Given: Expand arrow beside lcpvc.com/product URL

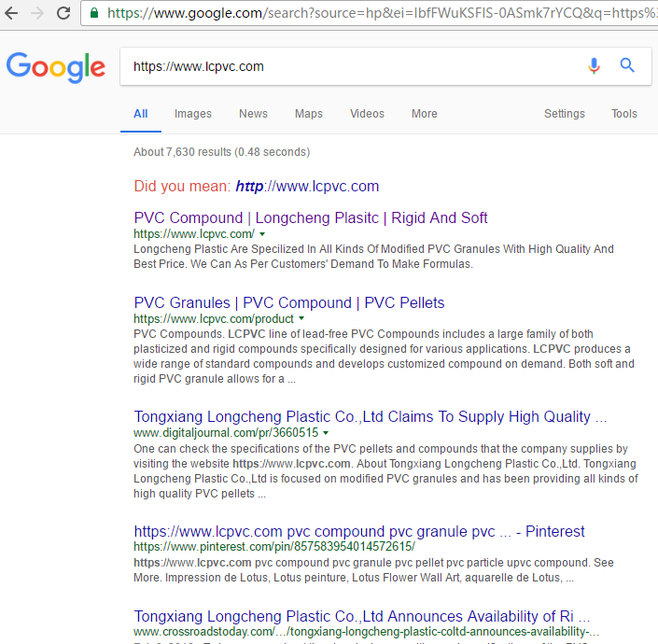Looking at the screenshot, I should point(301,319).
